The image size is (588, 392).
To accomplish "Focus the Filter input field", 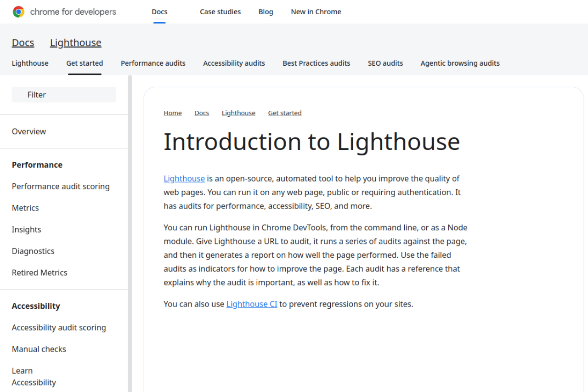I will [x=64, y=95].
